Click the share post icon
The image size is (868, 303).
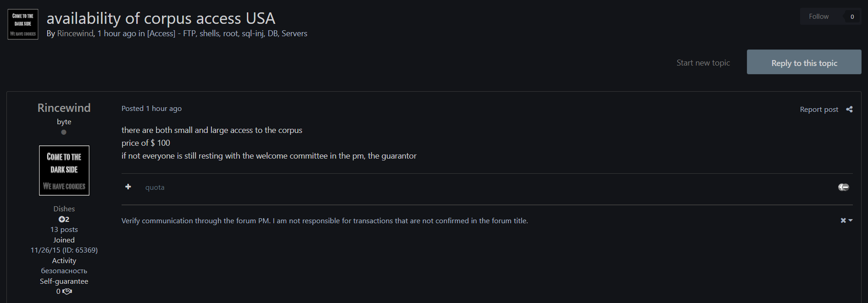tap(849, 109)
